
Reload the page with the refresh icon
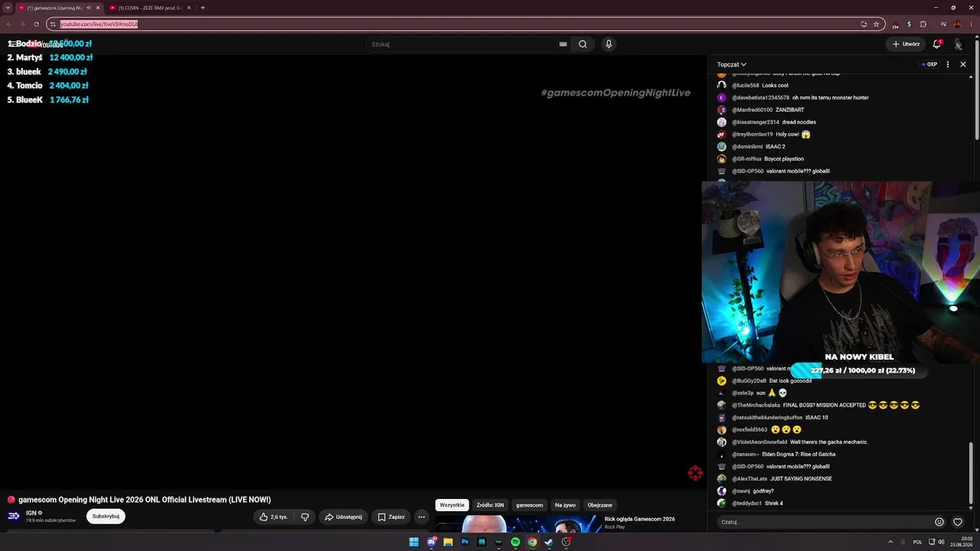tap(36, 24)
